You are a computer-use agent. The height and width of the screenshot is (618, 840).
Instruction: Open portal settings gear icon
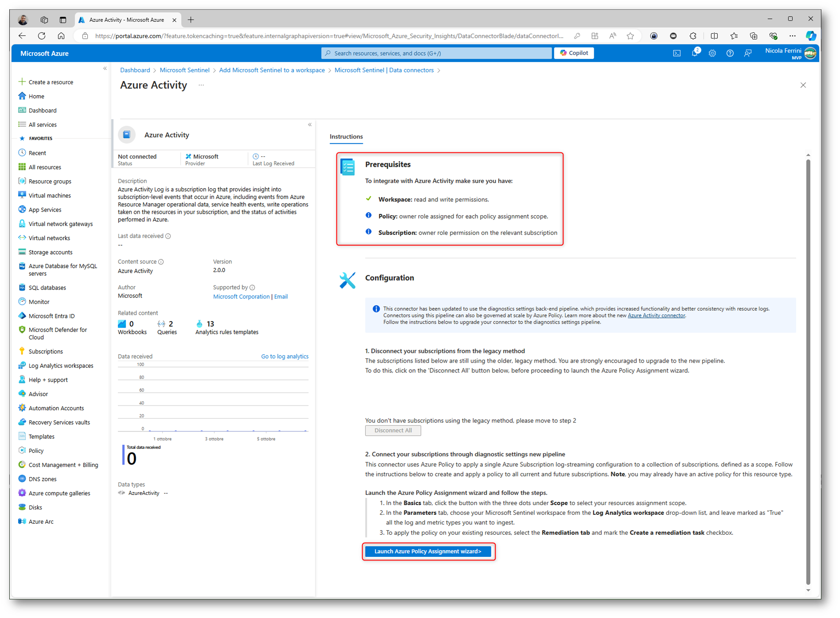click(712, 53)
